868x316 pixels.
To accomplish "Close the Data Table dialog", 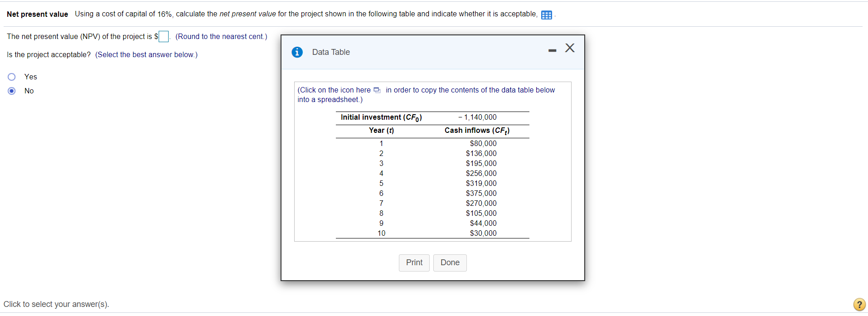I will coord(570,48).
